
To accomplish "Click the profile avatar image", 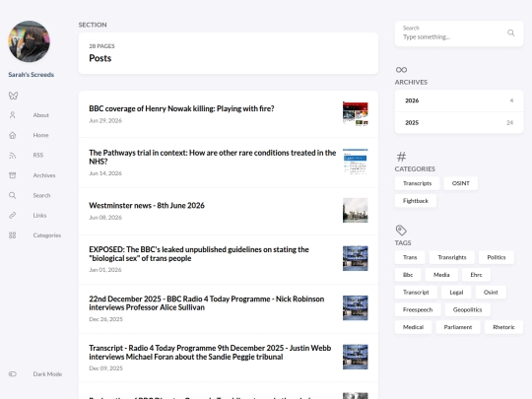I will point(30,41).
